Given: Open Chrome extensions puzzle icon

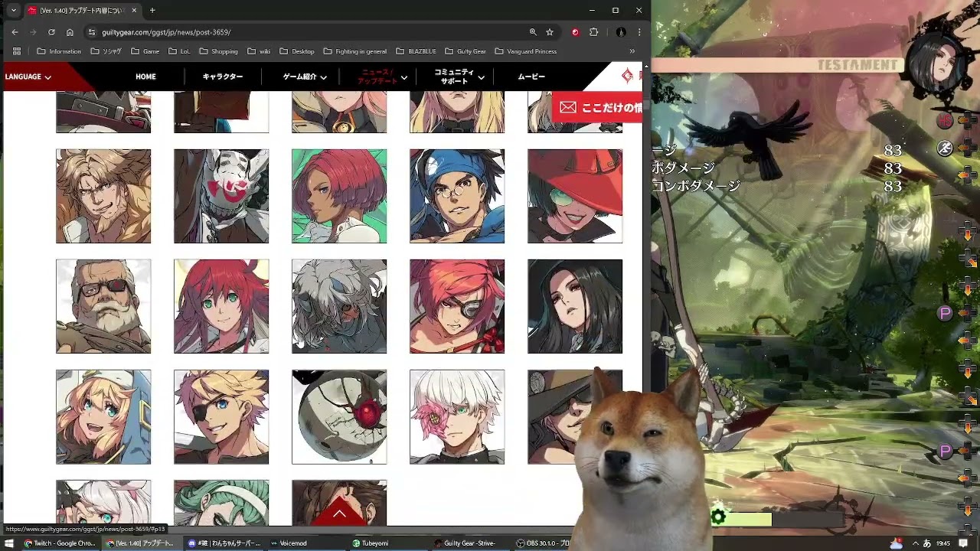Looking at the screenshot, I should [593, 32].
